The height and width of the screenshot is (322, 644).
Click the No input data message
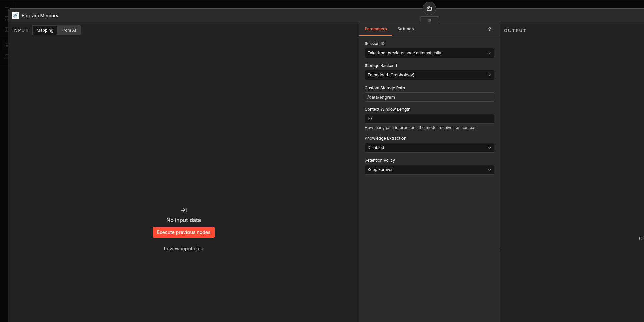click(183, 220)
